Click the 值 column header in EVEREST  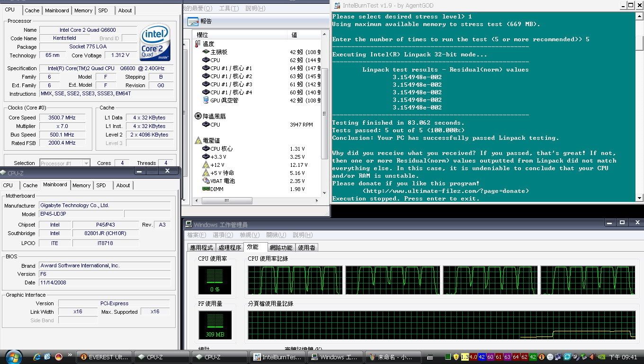pyautogui.click(x=304, y=35)
